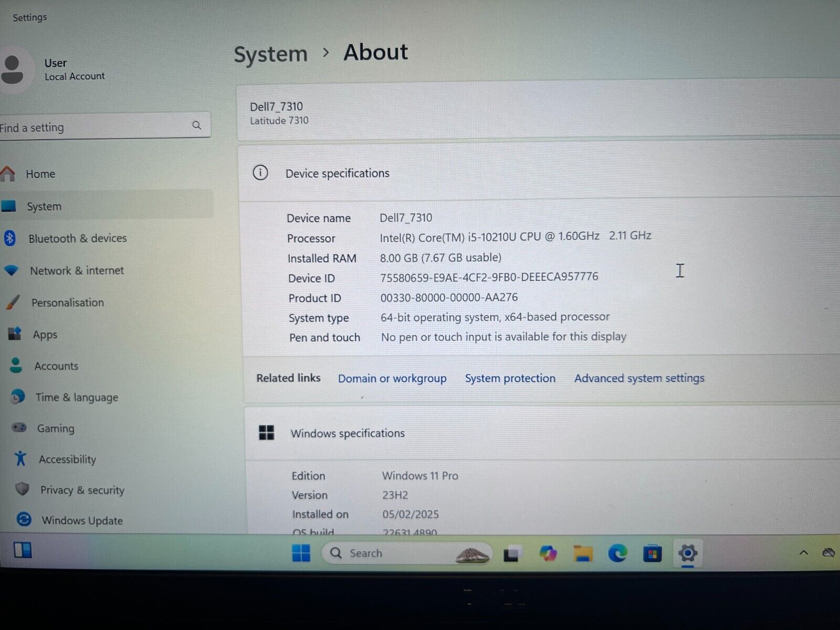Select the Product ID value 00330-80000-00000-AA276
840x630 pixels.
tap(449, 297)
